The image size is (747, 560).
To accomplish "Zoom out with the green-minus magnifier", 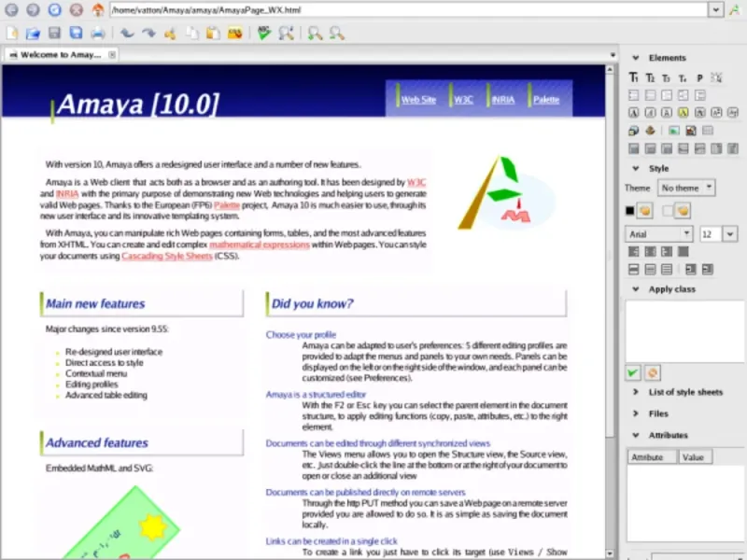I will pyautogui.click(x=337, y=34).
